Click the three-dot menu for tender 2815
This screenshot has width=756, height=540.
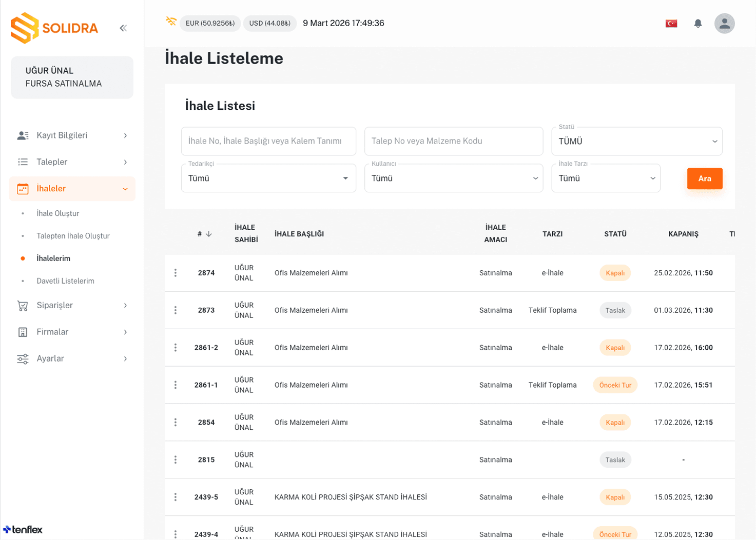click(176, 460)
